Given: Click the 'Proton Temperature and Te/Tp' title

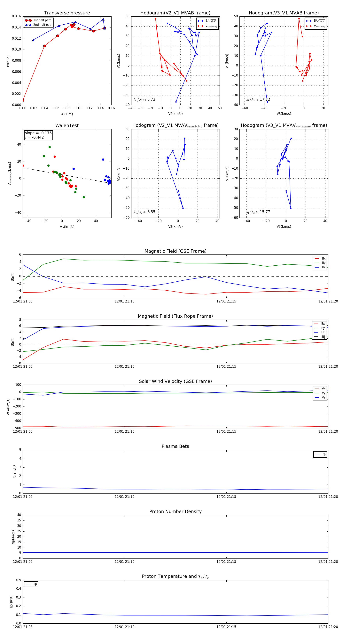Looking at the screenshot, I should pyautogui.click(x=175, y=576).
